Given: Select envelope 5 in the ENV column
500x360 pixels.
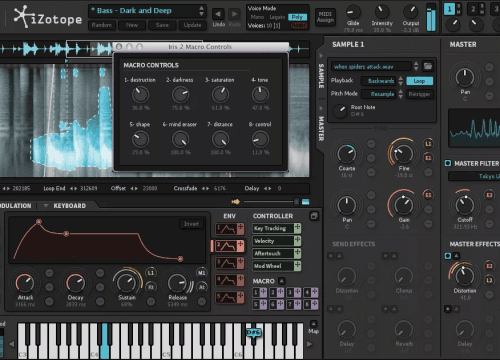Looking at the screenshot, I should (x=230, y=297).
